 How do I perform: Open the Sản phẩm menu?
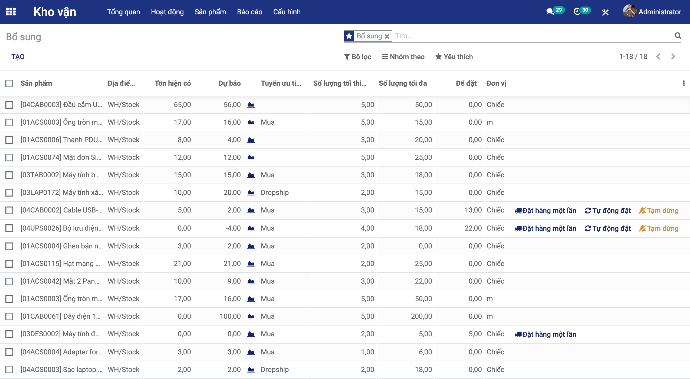tap(210, 12)
